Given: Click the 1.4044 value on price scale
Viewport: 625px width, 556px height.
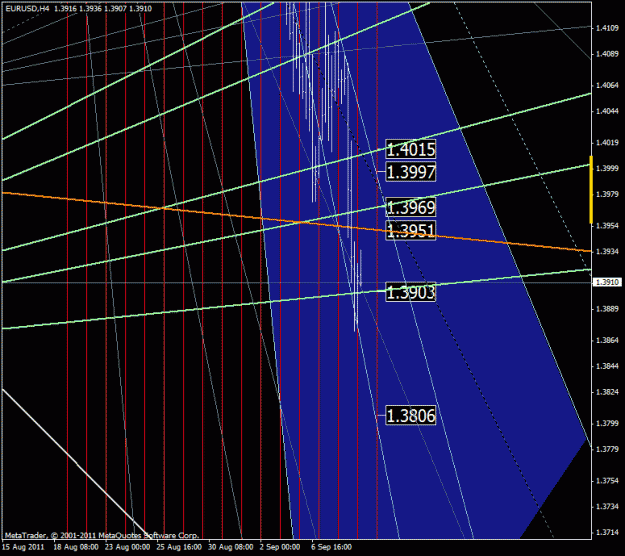Looking at the screenshot, I should point(607,111).
